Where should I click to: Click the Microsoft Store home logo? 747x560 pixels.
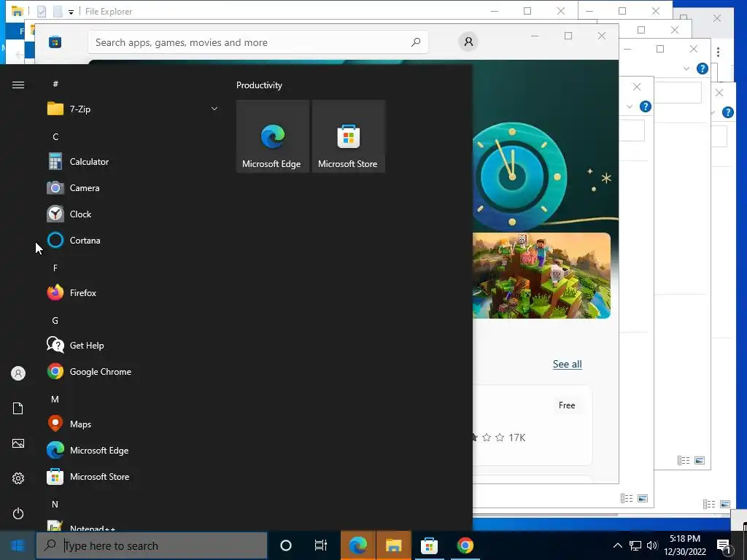[55, 42]
